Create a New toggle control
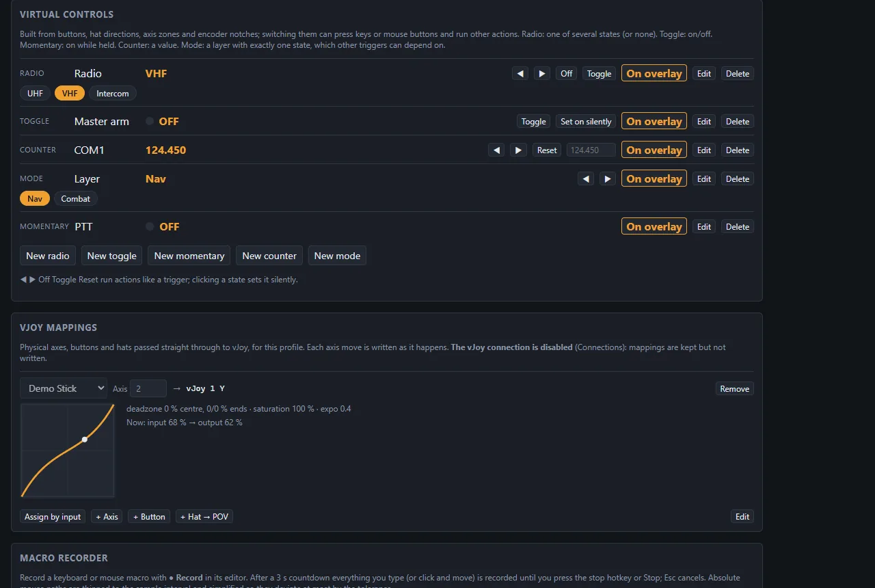Screen dimensions: 875x588 [x=112, y=255]
